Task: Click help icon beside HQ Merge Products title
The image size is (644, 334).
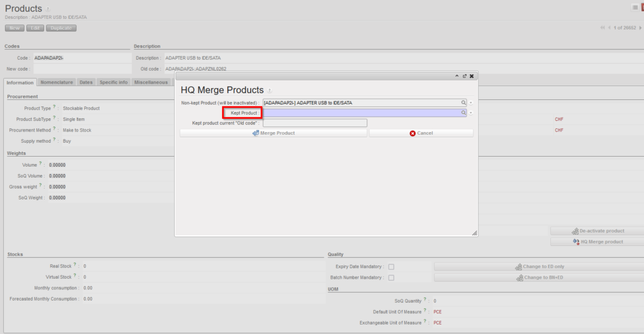Action: pos(270,91)
